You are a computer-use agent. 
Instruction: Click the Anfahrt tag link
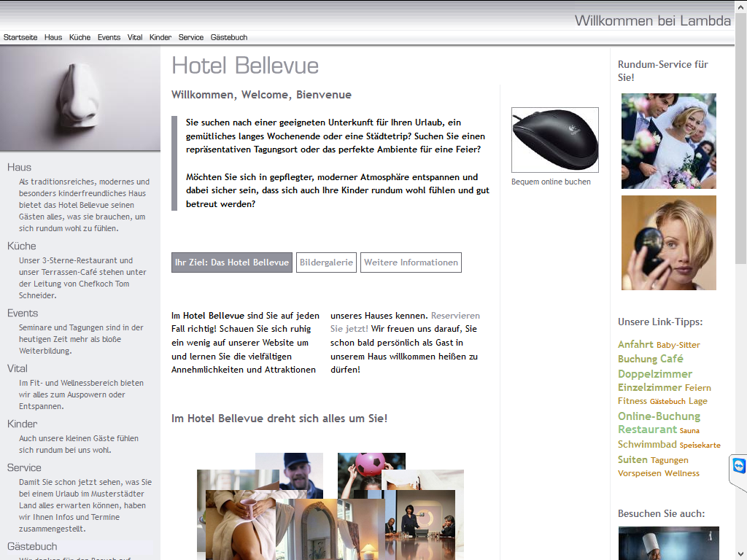635,344
